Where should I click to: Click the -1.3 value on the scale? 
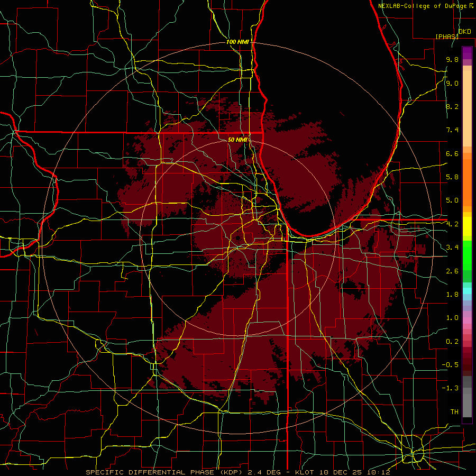pyautogui.click(x=450, y=388)
